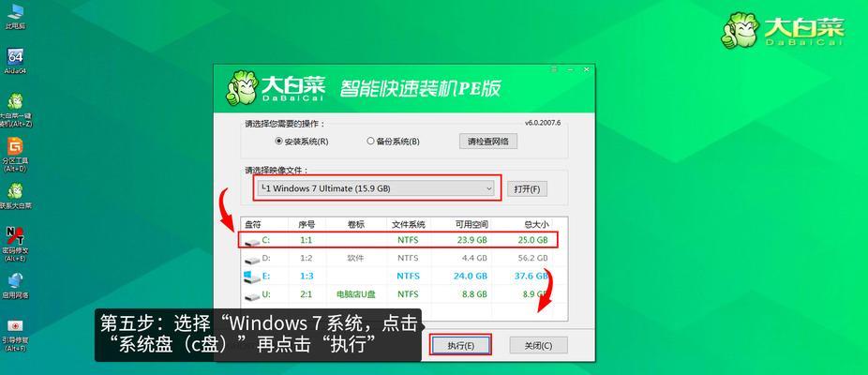Screen dimensions: 868x375
Task: Click NTFS in the E: row
Action: [408, 276]
